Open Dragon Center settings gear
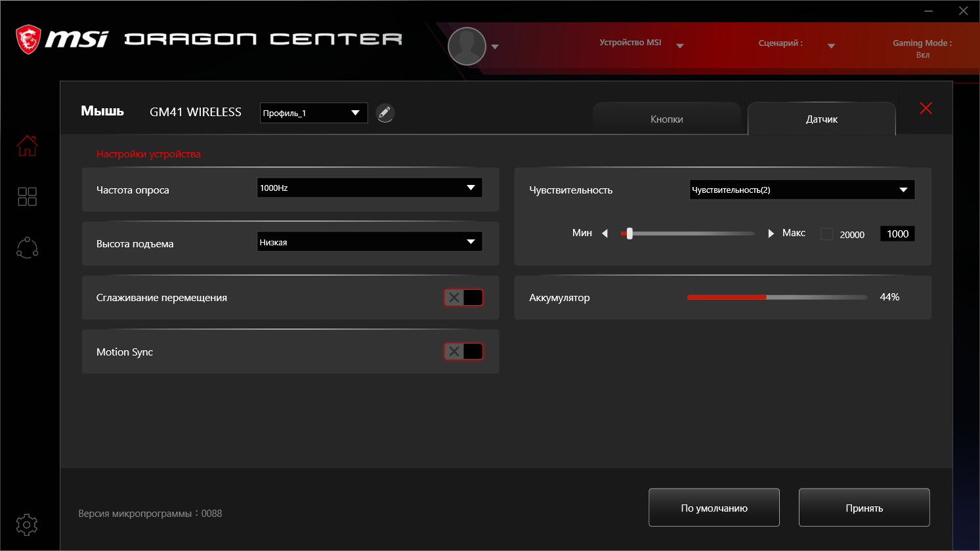The width and height of the screenshot is (980, 551). point(27,525)
